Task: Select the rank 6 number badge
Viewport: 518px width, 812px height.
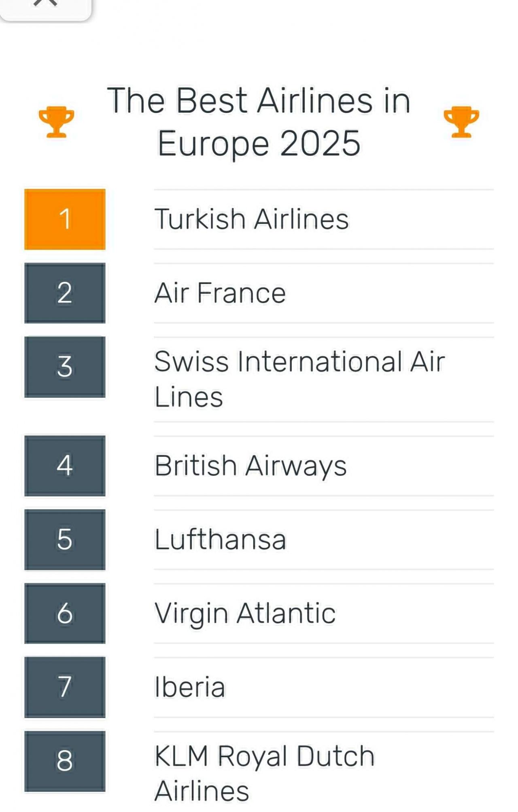Action: click(x=65, y=613)
